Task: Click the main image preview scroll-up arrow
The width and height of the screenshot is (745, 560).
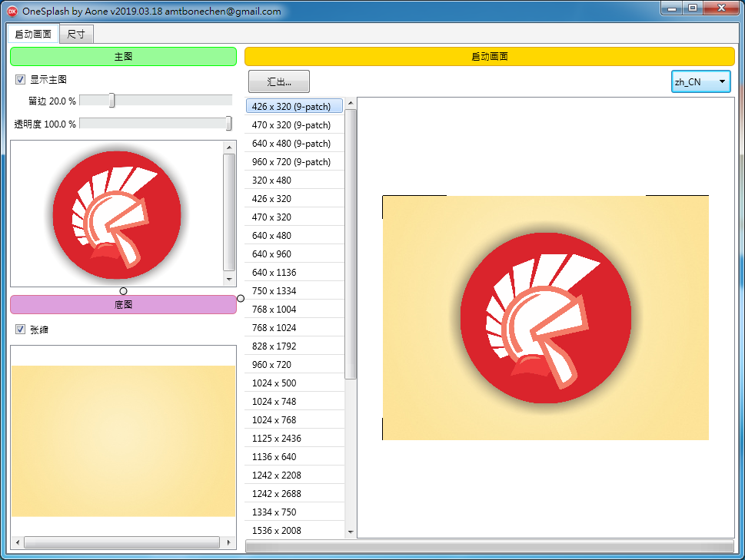Action: [229, 147]
